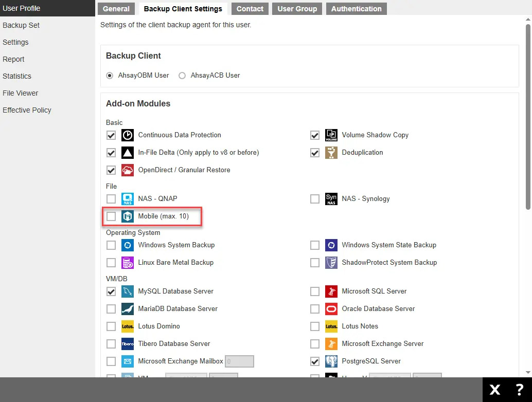The width and height of the screenshot is (532, 402).
Task: Click the In-File Delta triangle icon
Action: pyautogui.click(x=127, y=153)
